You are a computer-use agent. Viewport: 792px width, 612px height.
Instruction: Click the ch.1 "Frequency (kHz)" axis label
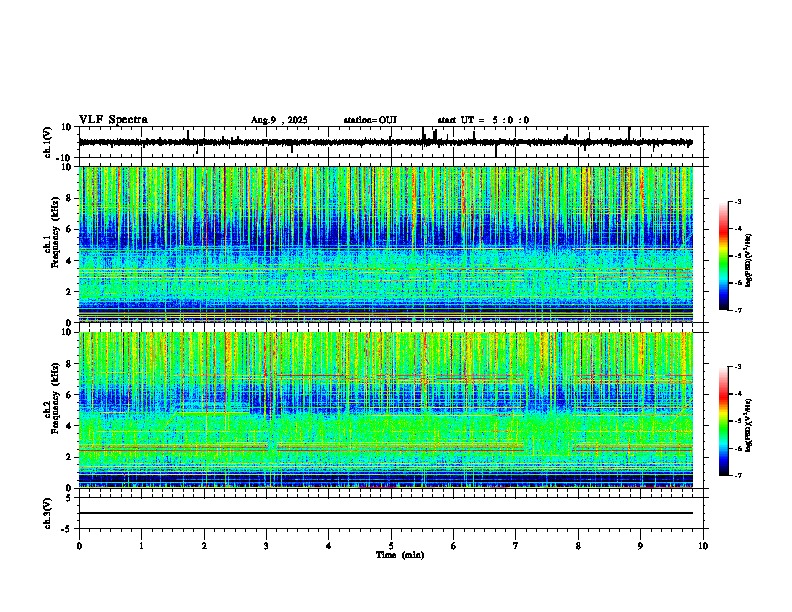click(56, 233)
